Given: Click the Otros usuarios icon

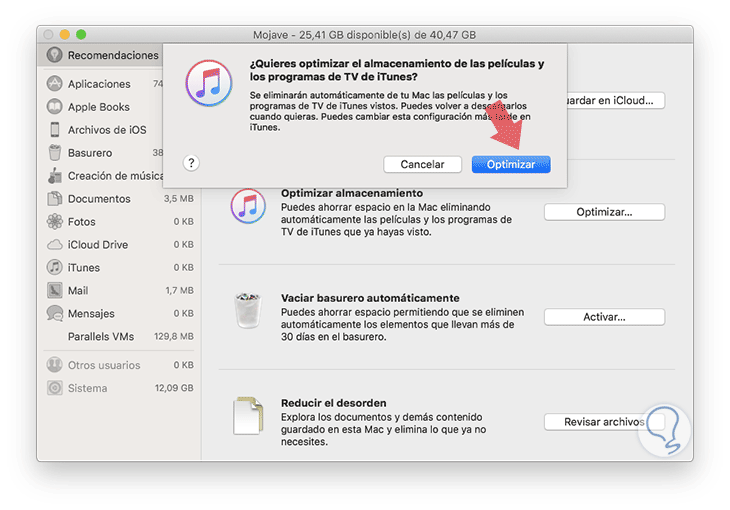Looking at the screenshot, I should click(54, 365).
